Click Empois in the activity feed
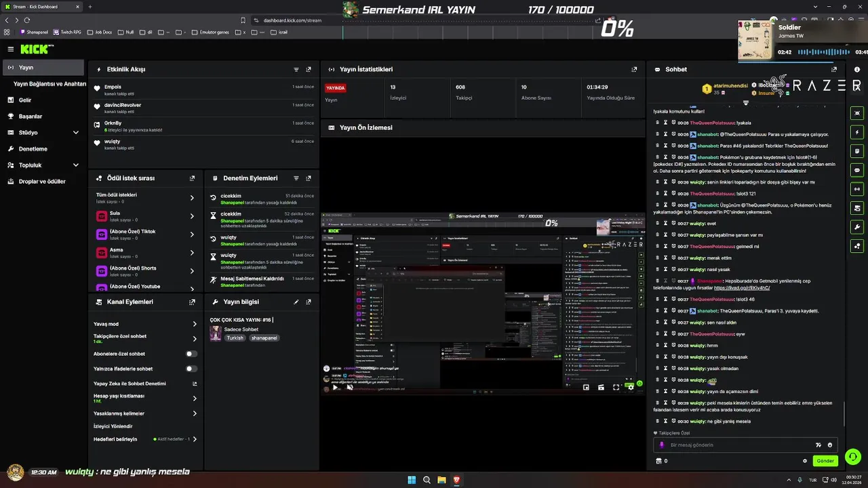The width and height of the screenshot is (868, 488). 113,87
